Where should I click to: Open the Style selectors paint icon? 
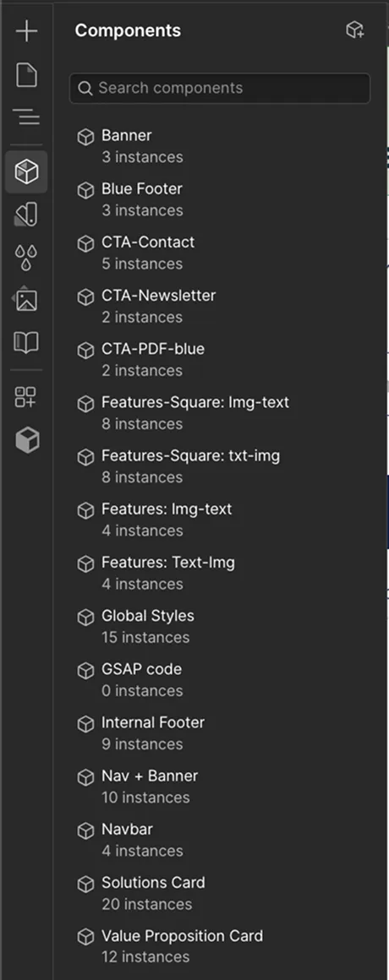[26, 215]
